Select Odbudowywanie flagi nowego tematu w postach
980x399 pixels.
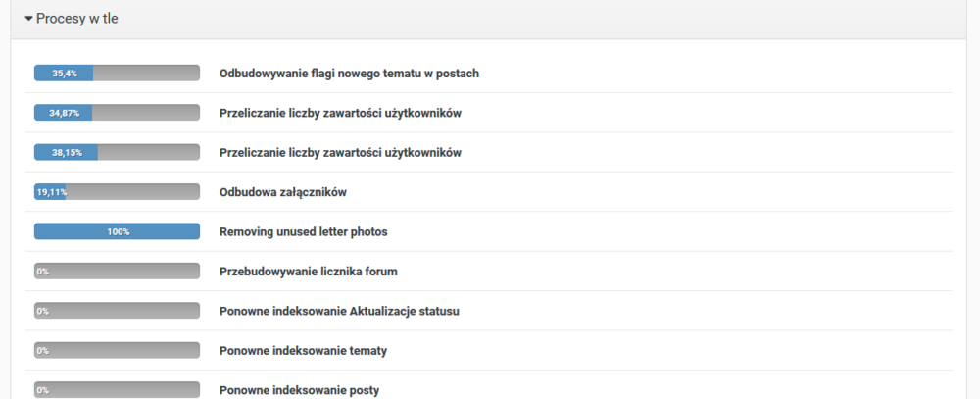(349, 74)
